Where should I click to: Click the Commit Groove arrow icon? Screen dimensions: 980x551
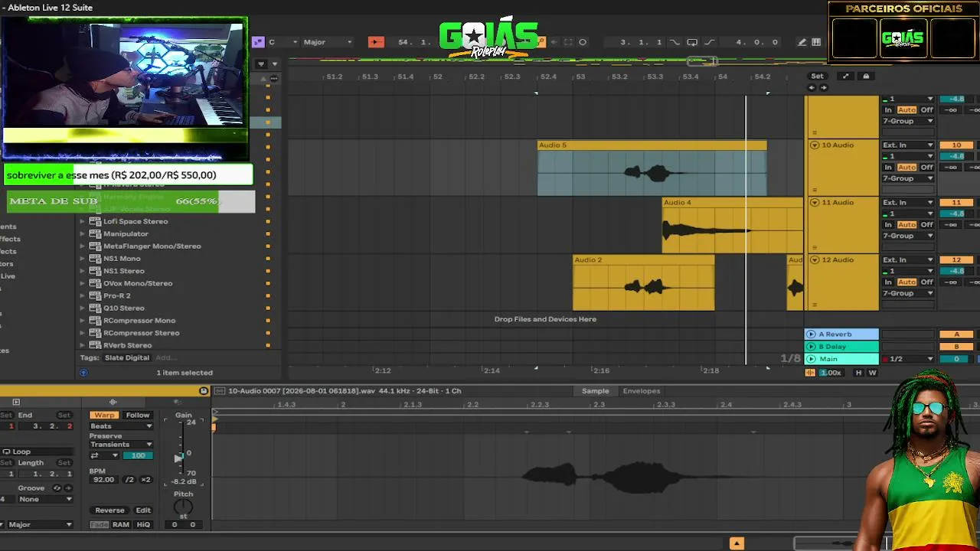point(67,487)
